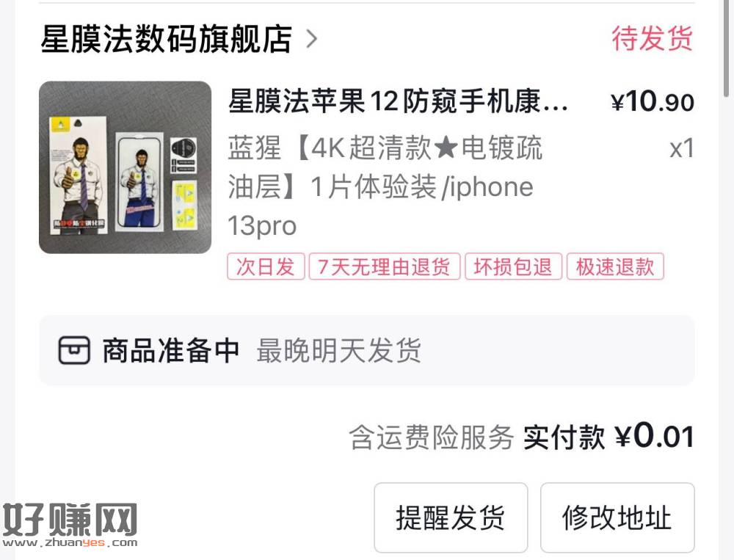This screenshot has height=560, width=734.
Task: Tap the 最晚明天发货 delivery note
Action: (x=339, y=350)
